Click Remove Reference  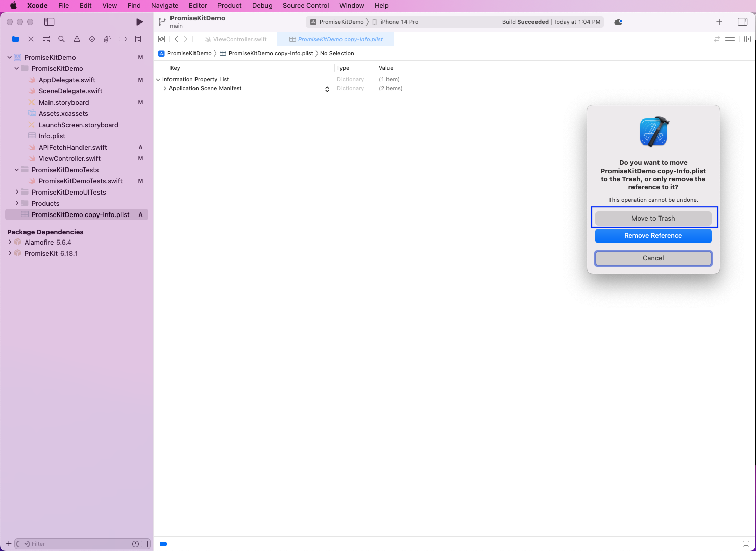(653, 235)
